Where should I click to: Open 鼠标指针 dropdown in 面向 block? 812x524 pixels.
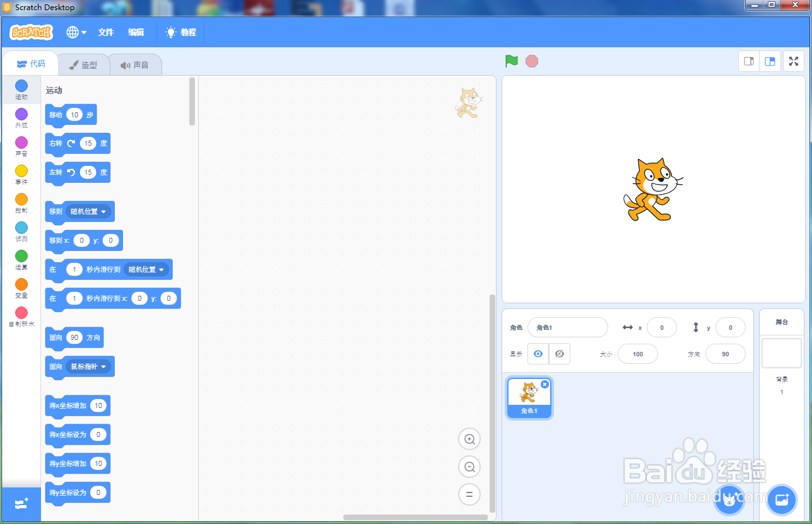point(88,366)
